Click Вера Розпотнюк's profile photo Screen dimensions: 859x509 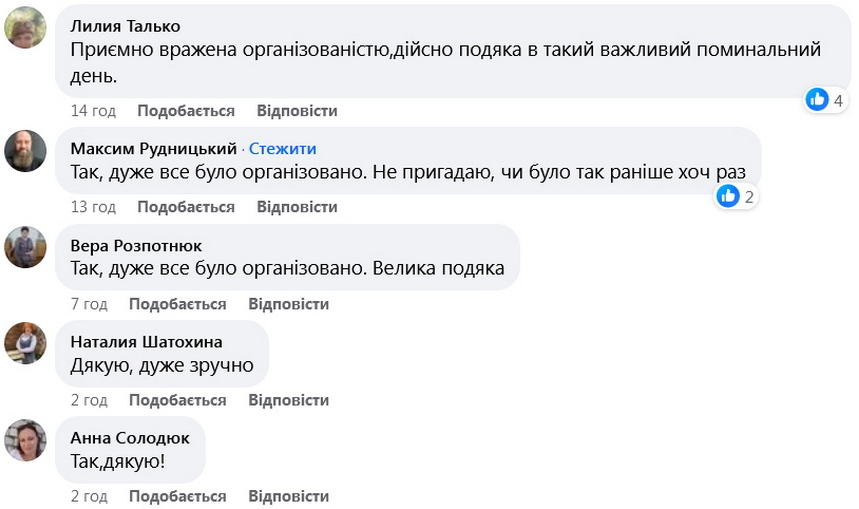[x=26, y=247]
